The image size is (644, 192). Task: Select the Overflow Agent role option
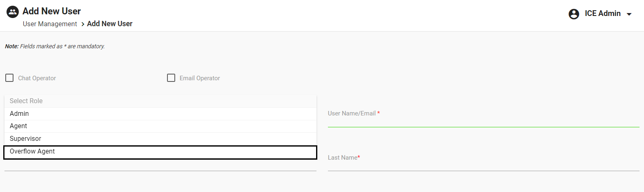pyautogui.click(x=32, y=151)
